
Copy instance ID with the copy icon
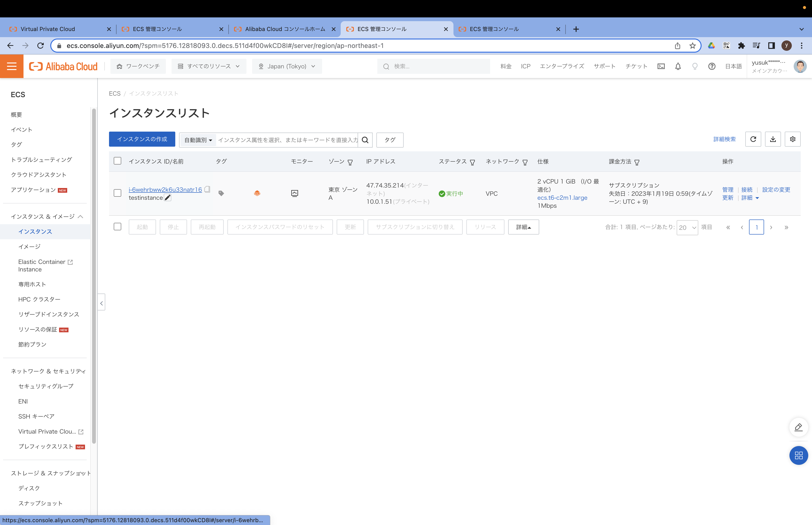coord(207,189)
